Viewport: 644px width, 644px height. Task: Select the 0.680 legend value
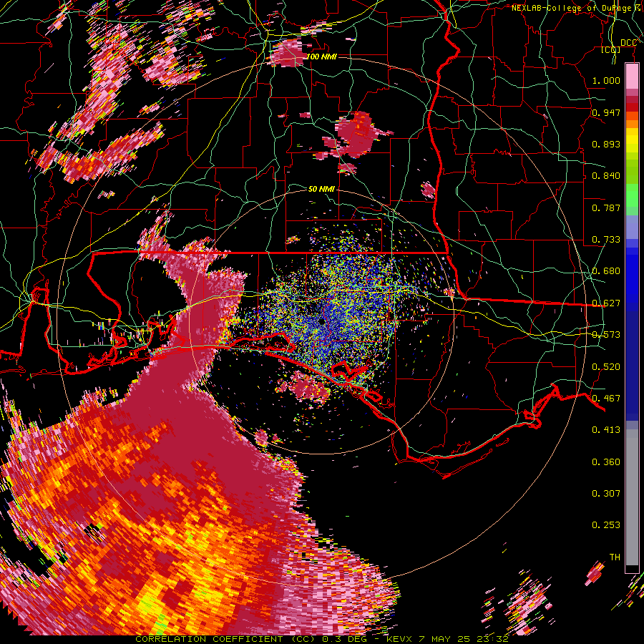coord(606,271)
